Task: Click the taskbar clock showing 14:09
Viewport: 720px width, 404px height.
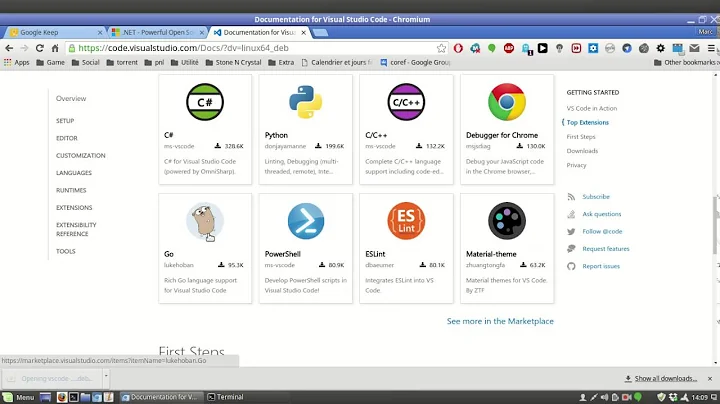Action: tap(699, 398)
